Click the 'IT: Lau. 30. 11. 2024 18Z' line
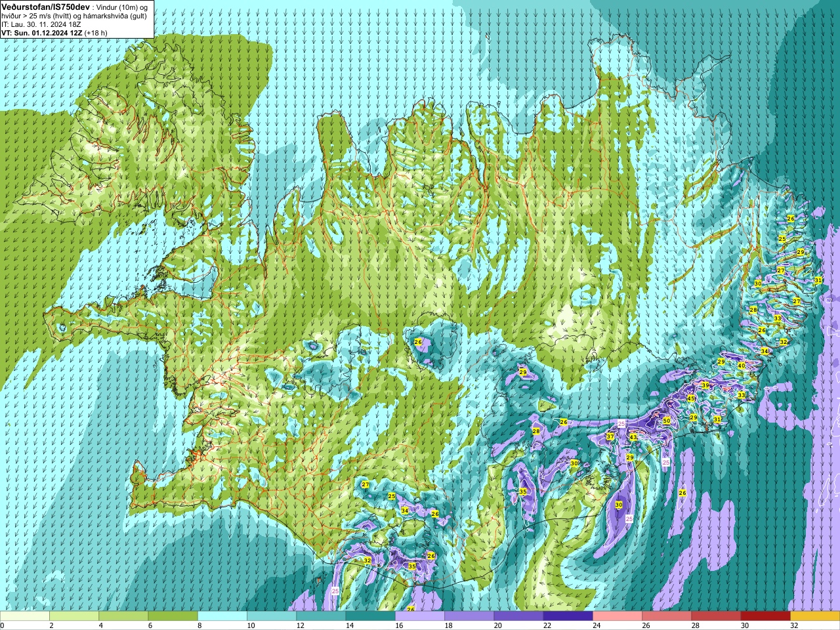This screenshot has width=840, height=630. (x=41, y=24)
